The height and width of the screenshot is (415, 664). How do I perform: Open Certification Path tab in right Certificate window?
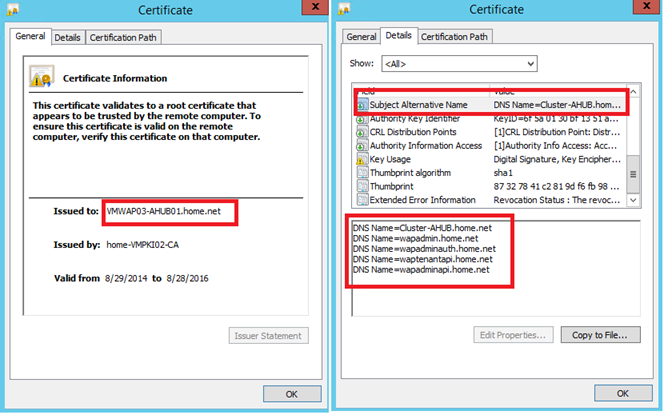pyautogui.click(x=454, y=36)
